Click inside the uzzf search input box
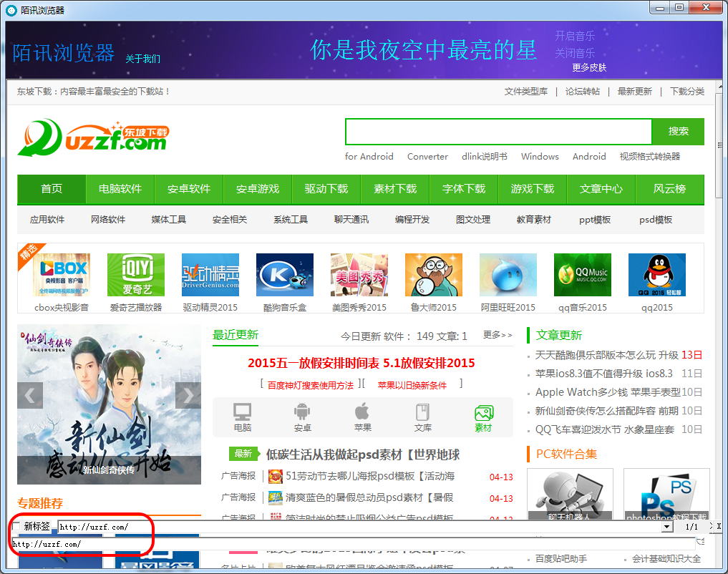This screenshot has width=728, height=574. (499, 131)
